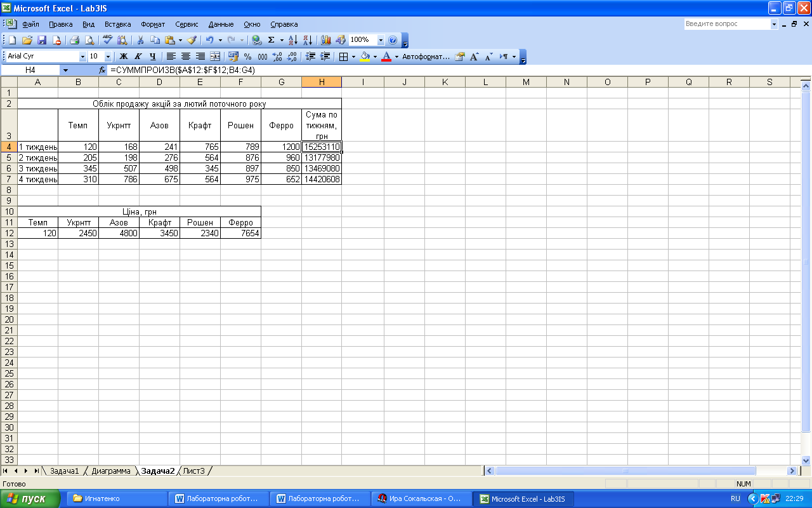Increase font size with the large A icon

475,57
